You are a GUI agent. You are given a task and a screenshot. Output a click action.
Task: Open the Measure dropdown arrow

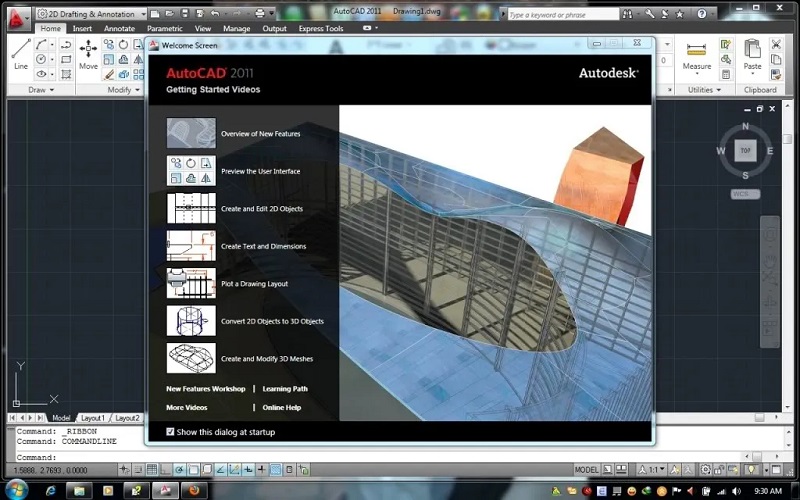[x=696, y=74]
